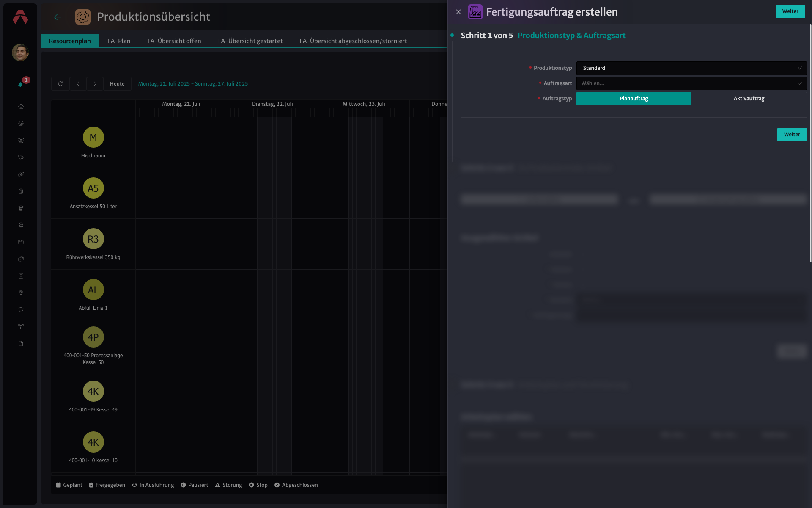Viewport: 812px width, 508px height.
Task: Select the 4K Kessel 10 badge
Action: tap(93, 442)
